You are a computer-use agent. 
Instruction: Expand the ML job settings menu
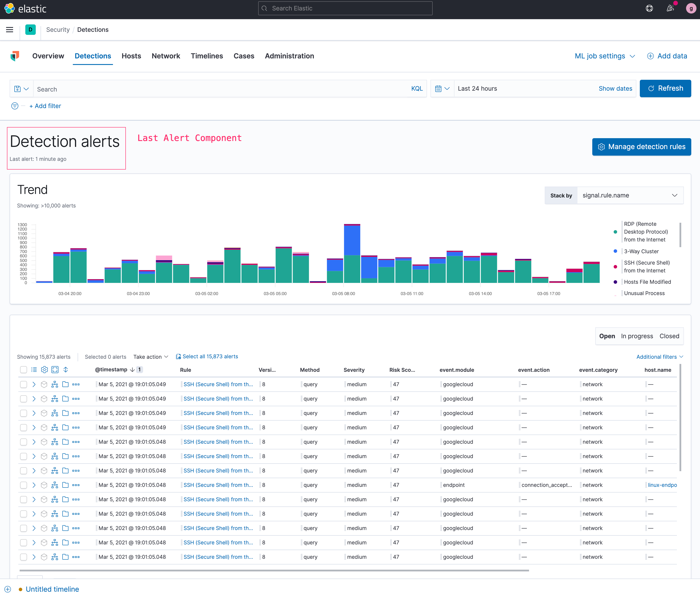pos(605,56)
